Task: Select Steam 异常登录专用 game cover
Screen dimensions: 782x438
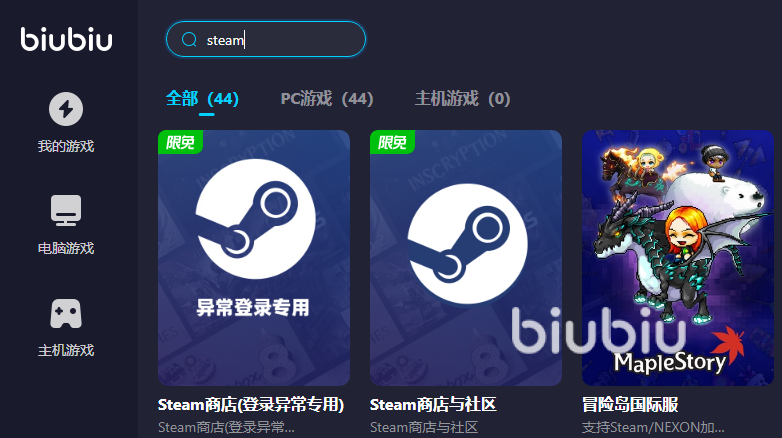Action: (254, 257)
